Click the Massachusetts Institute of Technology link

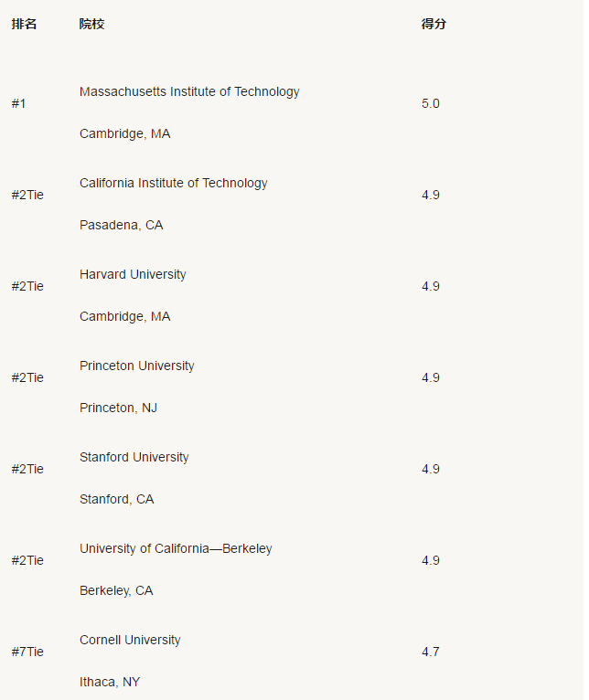click(189, 91)
